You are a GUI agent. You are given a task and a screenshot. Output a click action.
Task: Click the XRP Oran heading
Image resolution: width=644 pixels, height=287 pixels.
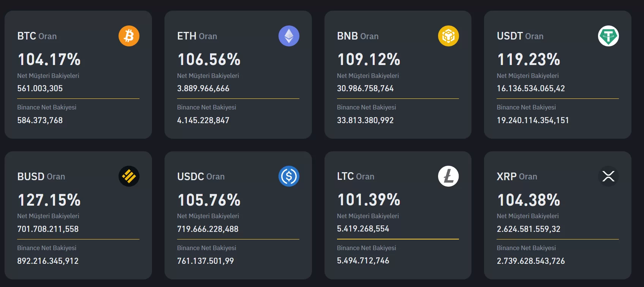pyautogui.click(x=517, y=176)
